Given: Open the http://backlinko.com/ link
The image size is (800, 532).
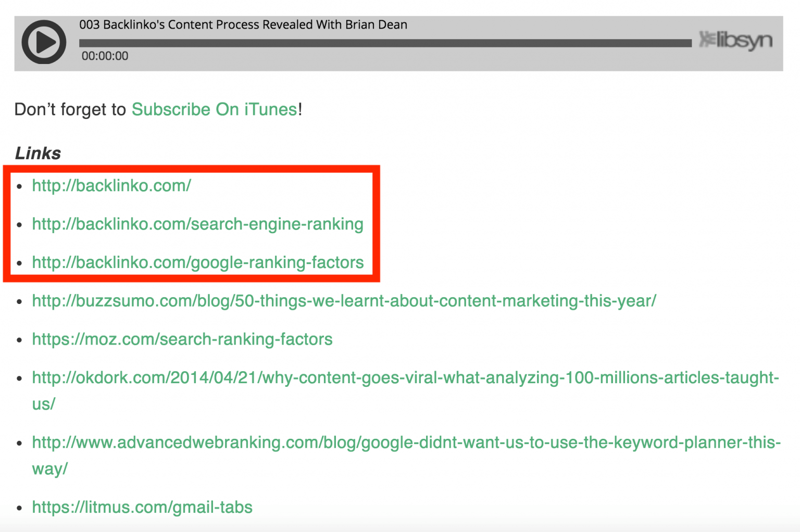Looking at the screenshot, I should 111,185.
